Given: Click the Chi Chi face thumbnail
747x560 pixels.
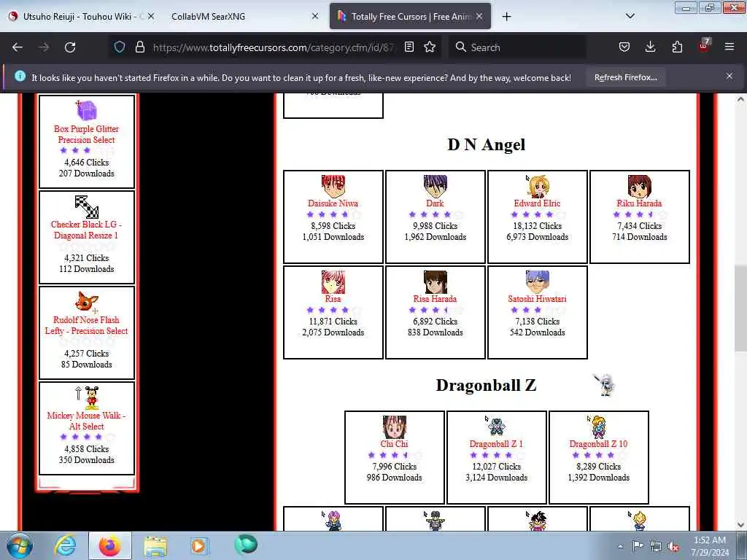Looking at the screenshot, I should (x=394, y=427).
